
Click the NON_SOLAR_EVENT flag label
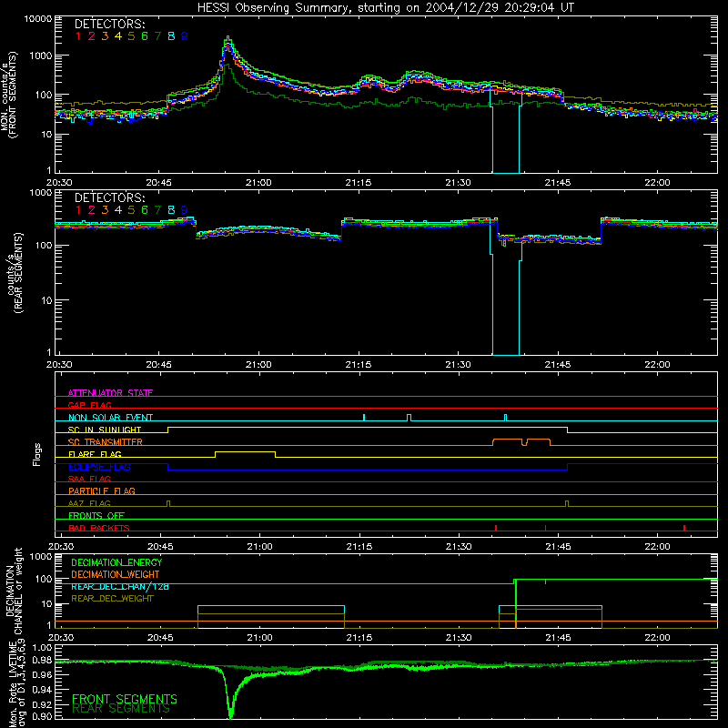click(x=110, y=418)
